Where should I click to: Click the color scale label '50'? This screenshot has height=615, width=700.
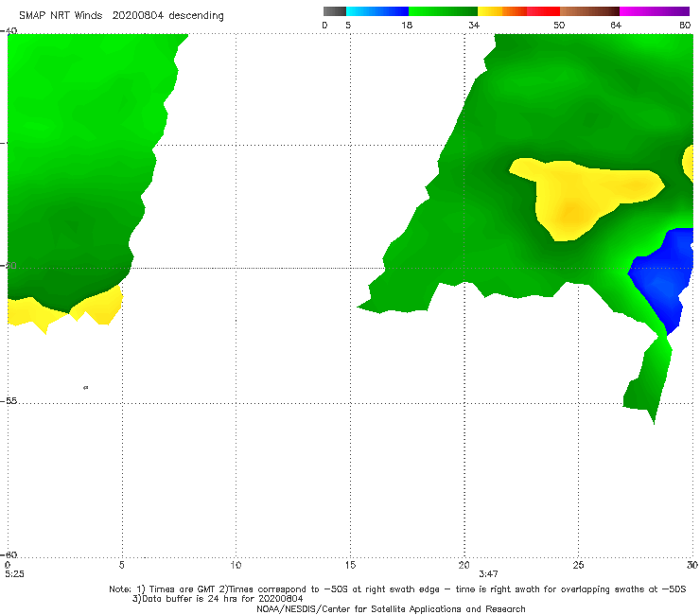(559, 26)
